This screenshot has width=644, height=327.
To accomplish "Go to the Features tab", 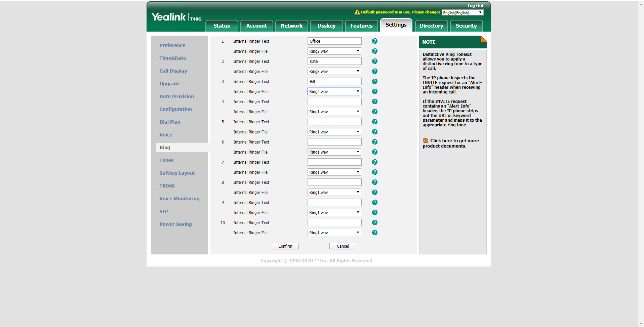I will coord(361,26).
